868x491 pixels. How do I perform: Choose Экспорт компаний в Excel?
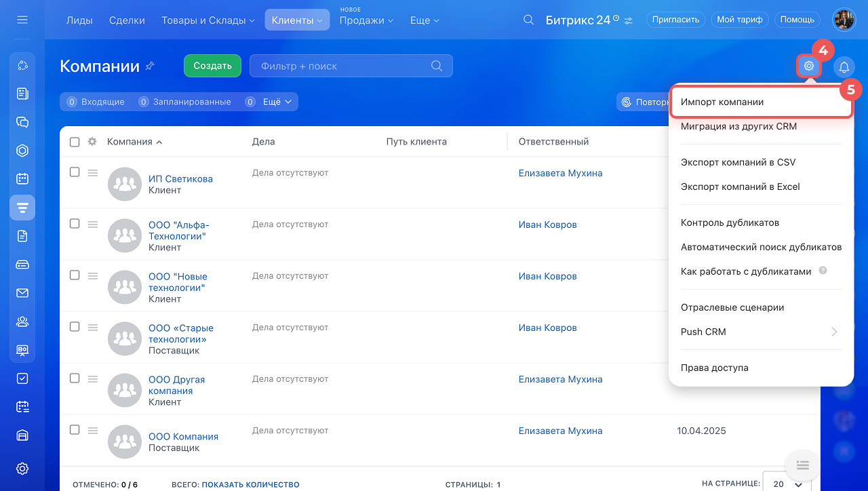(x=741, y=186)
